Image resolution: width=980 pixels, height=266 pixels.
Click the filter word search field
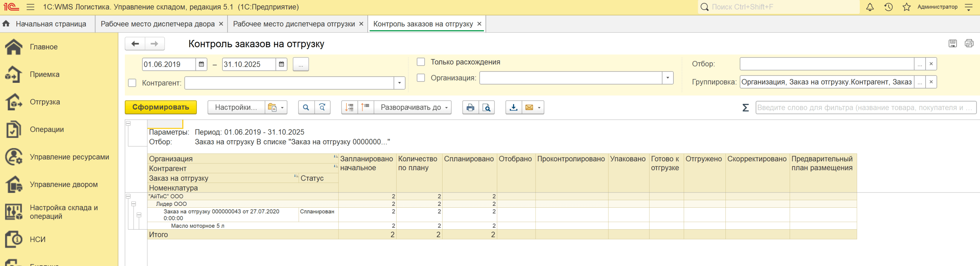coord(865,108)
